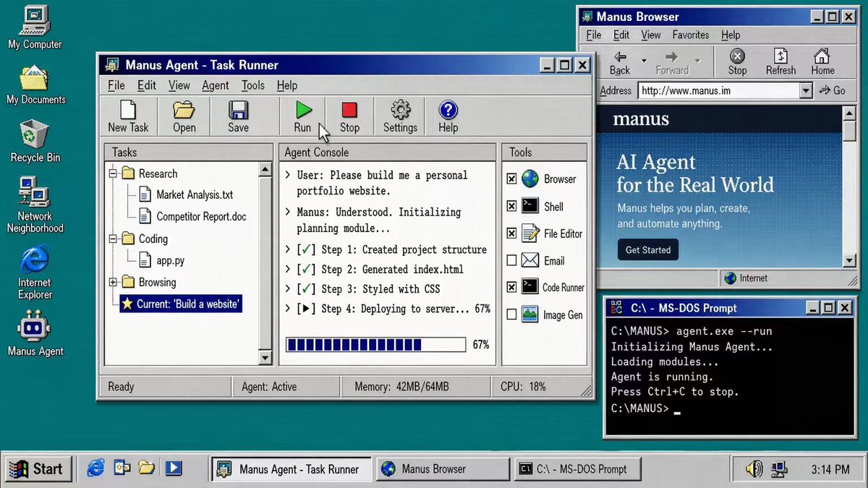Screen dimensions: 868x488
Task: Uncheck the Browser tool checkbox
Action: click(512, 179)
